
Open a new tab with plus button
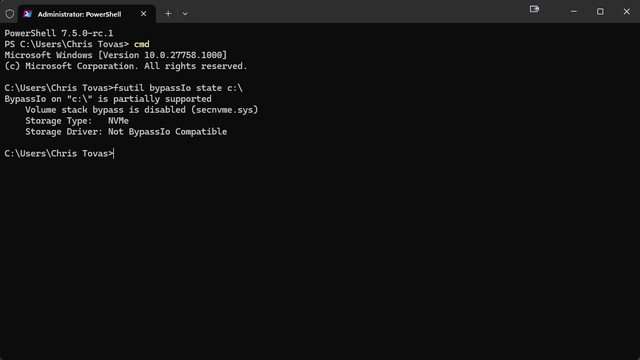168,14
